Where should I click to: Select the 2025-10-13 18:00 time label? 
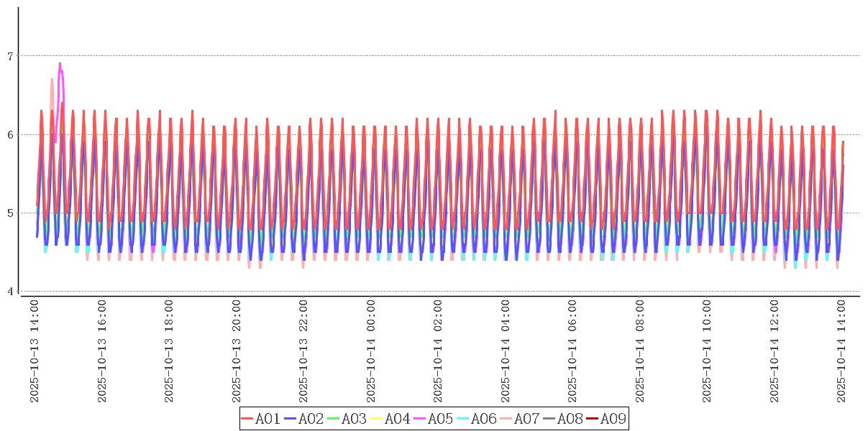[x=169, y=352]
